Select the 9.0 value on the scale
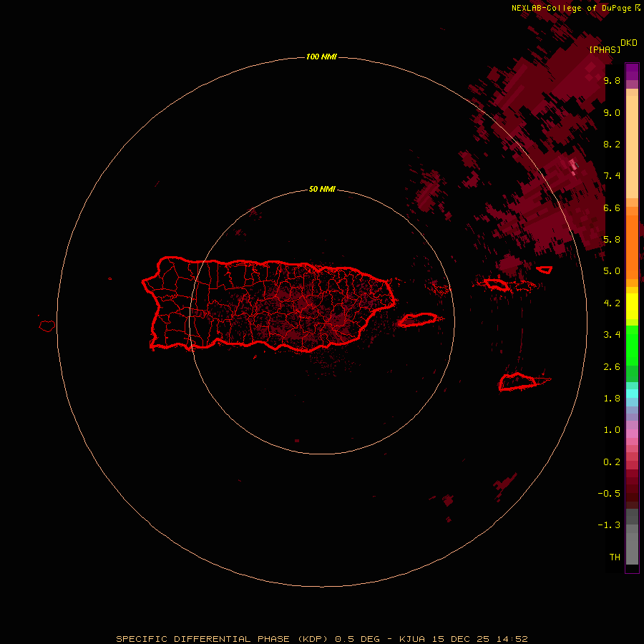 point(612,112)
